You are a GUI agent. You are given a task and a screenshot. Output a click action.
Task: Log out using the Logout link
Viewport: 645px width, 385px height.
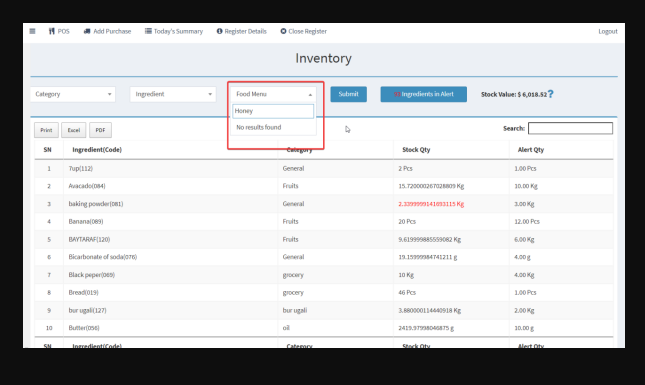coord(608,31)
